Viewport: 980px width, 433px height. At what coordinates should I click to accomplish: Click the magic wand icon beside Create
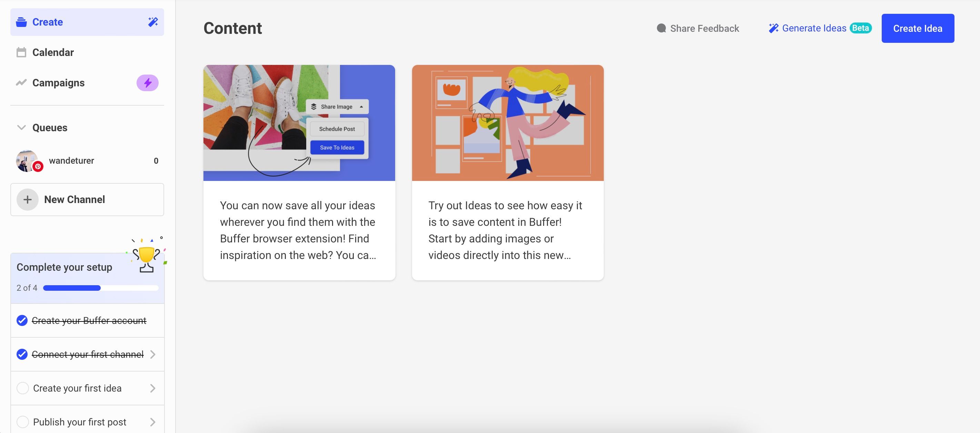click(x=153, y=22)
